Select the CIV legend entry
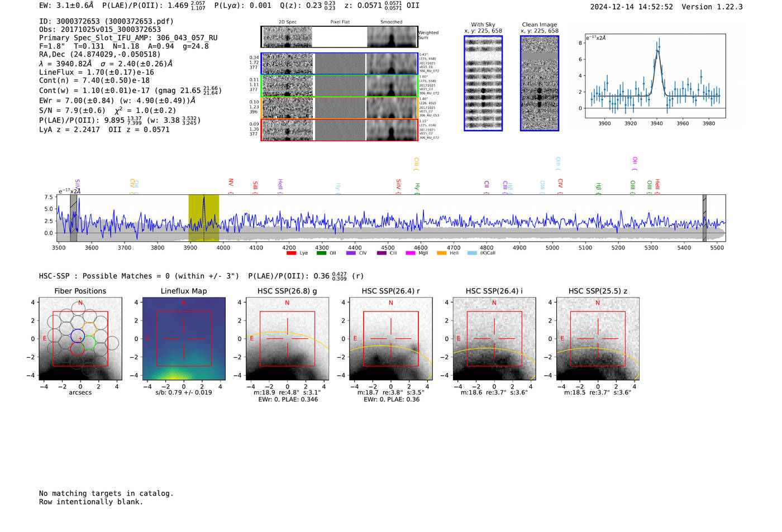This screenshot has height=532, width=782. 356,253
